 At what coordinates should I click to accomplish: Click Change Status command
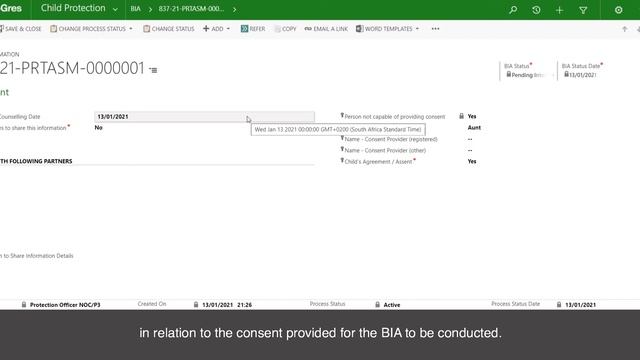click(169, 29)
